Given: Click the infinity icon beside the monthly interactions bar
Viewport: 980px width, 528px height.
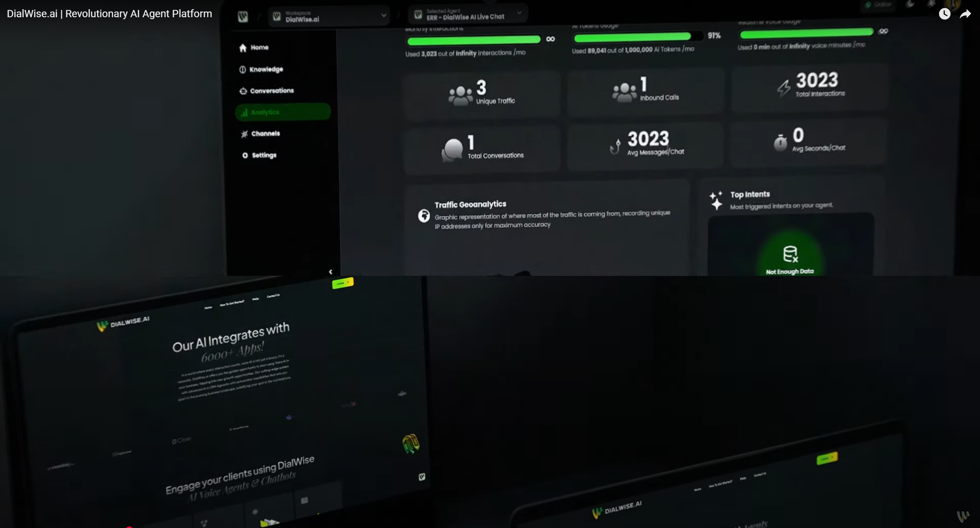Looking at the screenshot, I should pyautogui.click(x=550, y=39).
